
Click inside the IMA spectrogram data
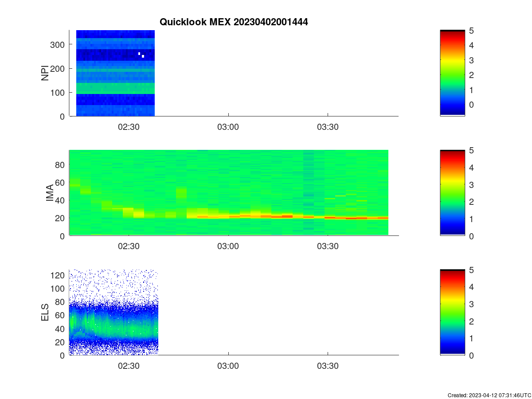coord(229,193)
